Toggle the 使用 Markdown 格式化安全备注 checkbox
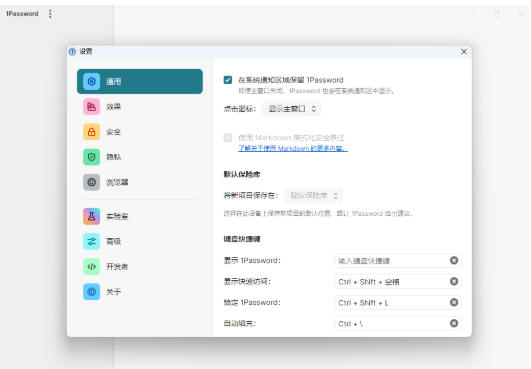Viewport: 531px width, 369px height. (x=228, y=137)
